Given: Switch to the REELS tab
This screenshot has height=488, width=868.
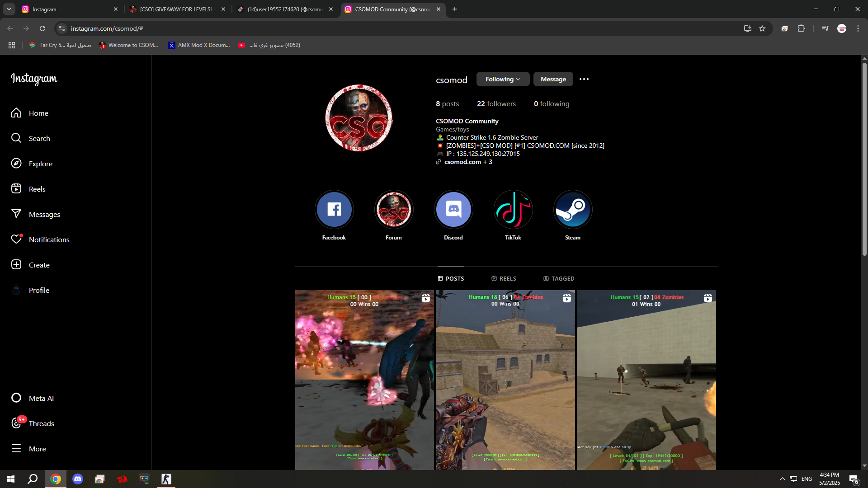Looking at the screenshot, I should point(504,278).
